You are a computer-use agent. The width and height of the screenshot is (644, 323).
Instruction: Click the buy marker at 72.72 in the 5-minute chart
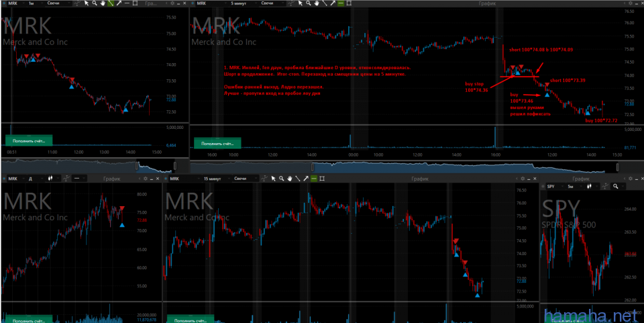(x=588, y=113)
